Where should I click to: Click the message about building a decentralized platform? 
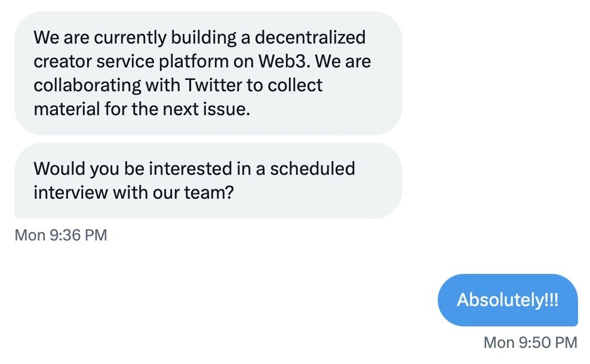(208, 73)
